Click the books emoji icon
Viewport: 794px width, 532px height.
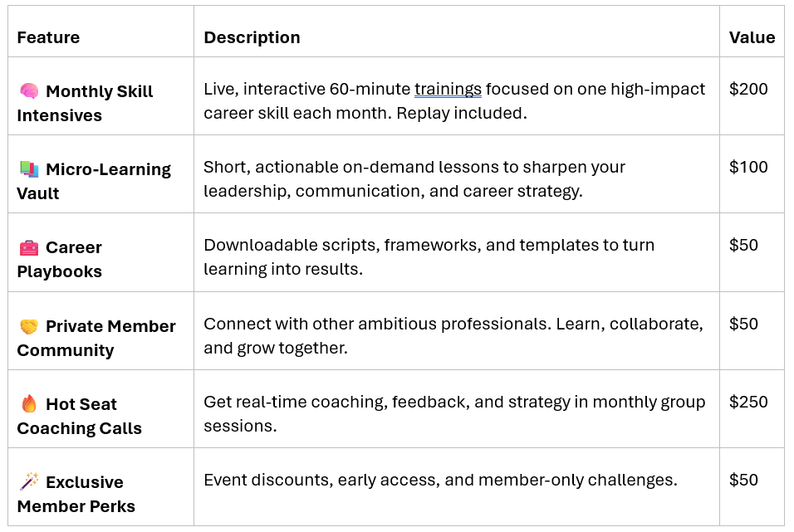(29, 169)
